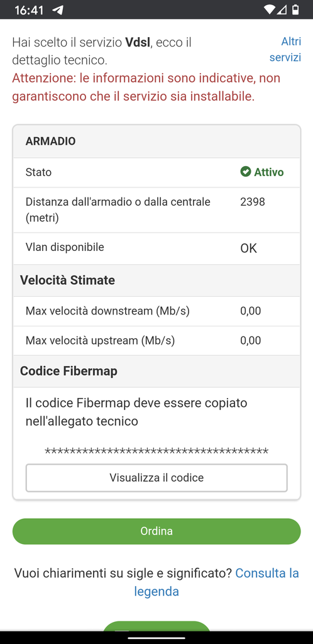Click the ARMADIO panel header

[156, 142]
